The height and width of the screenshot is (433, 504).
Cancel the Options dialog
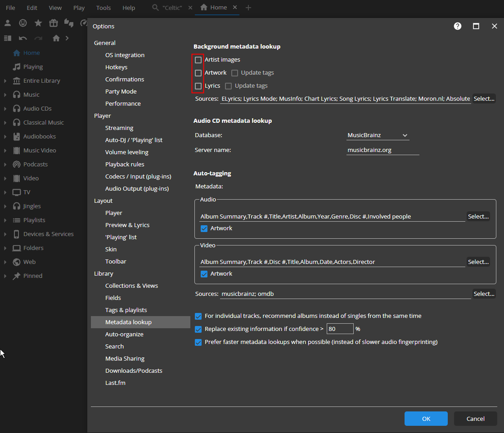[x=475, y=419]
